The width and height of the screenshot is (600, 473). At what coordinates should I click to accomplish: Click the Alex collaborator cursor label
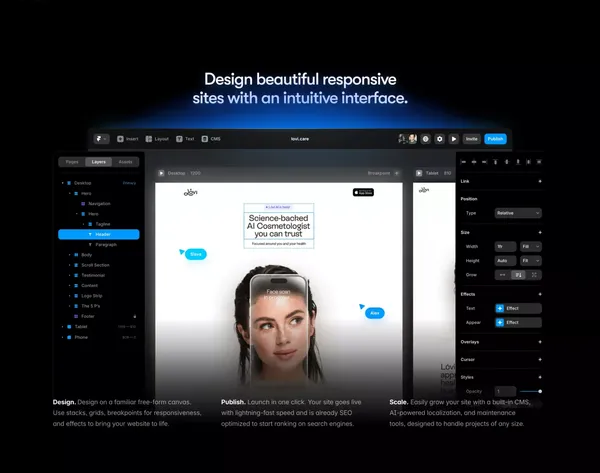(x=375, y=313)
